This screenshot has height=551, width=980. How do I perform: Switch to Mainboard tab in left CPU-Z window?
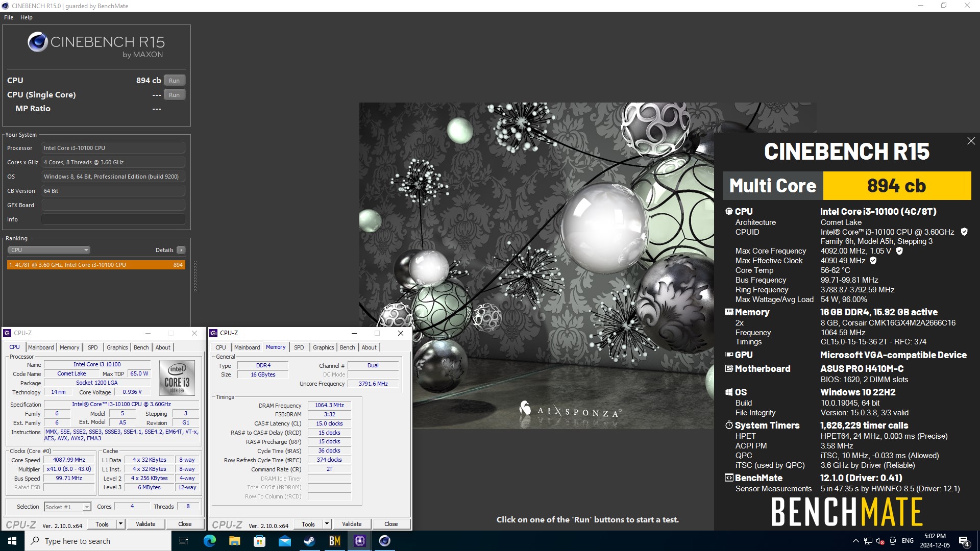tap(41, 347)
